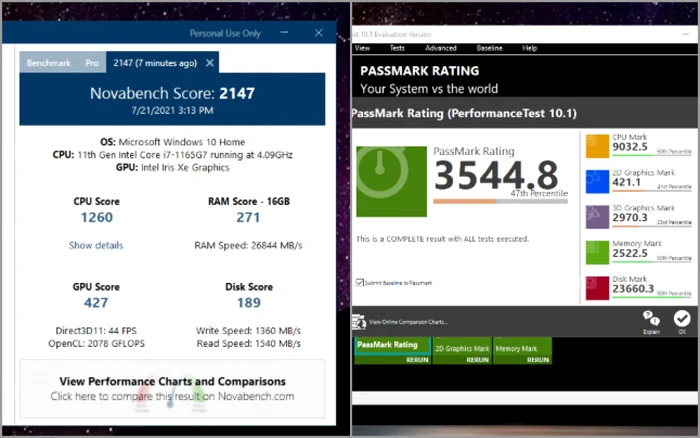The image size is (700, 438).
Task: Click the purple 3D Graphics Mark icon
Action: [597, 217]
